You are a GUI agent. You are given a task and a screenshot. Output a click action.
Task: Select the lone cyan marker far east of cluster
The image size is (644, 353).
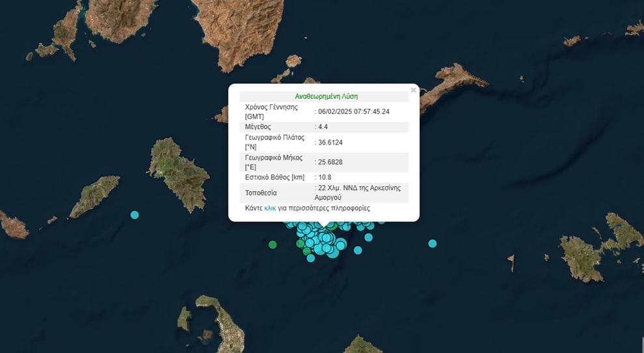coord(433,244)
